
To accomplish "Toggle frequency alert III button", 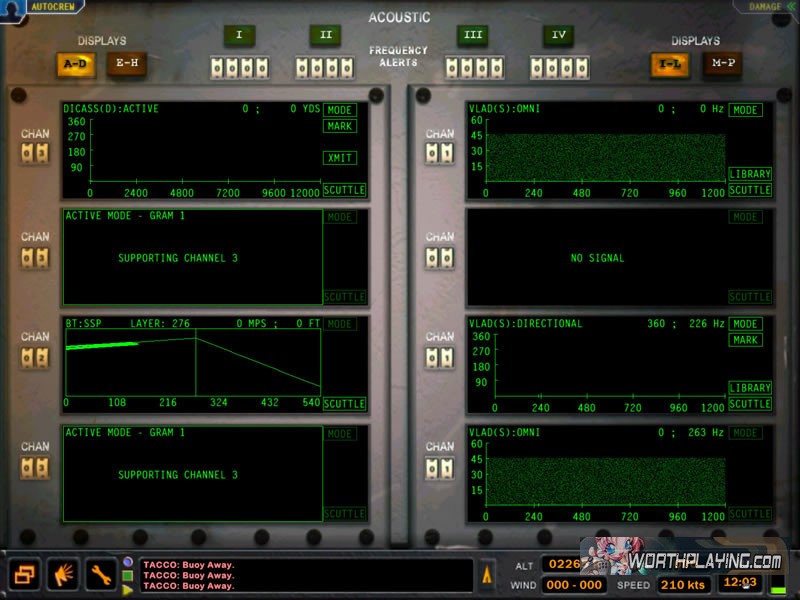I will (473, 36).
